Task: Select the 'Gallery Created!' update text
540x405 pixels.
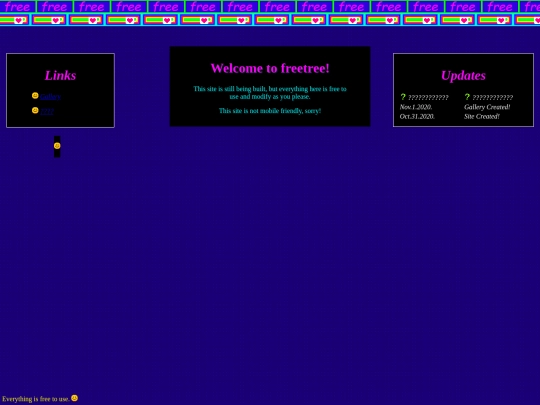Action: coord(487,107)
